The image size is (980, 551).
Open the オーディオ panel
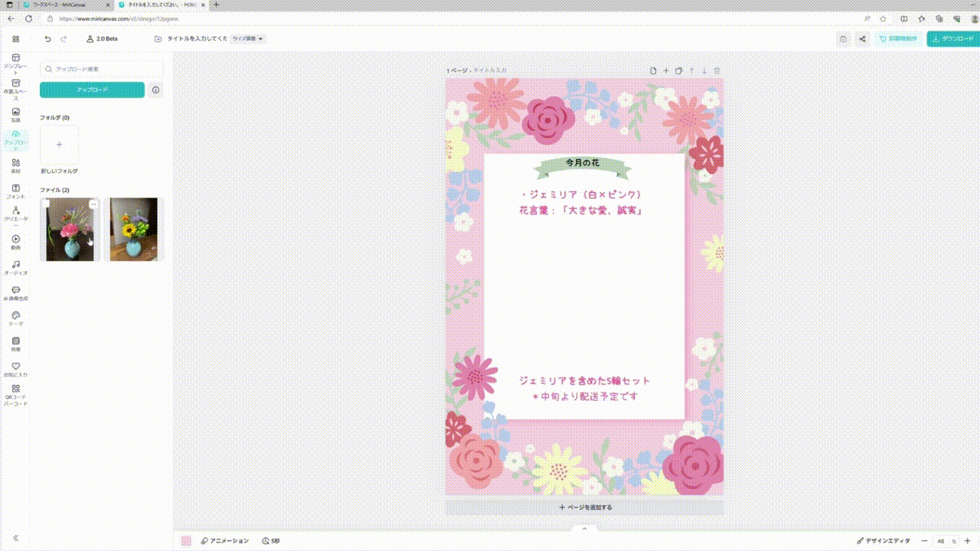tap(15, 268)
